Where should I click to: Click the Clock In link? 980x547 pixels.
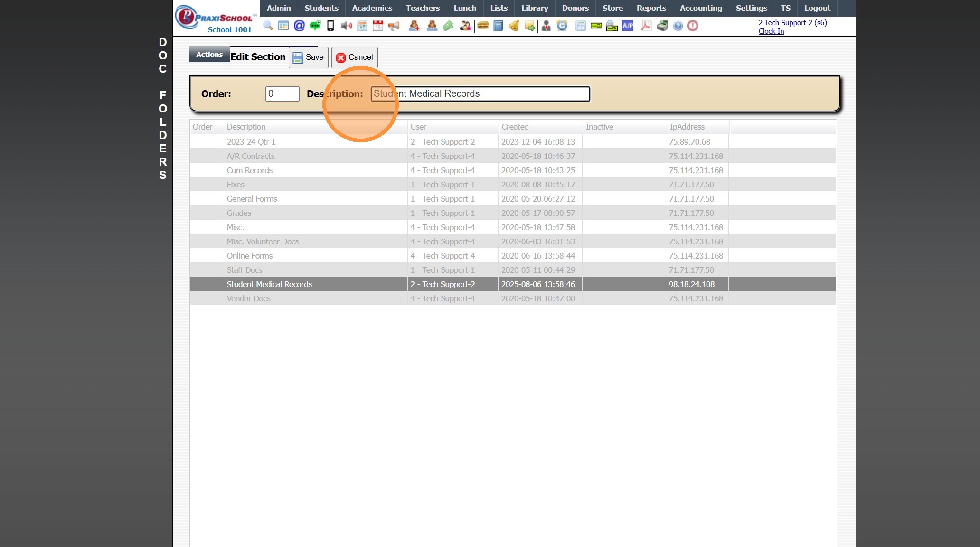click(771, 31)
